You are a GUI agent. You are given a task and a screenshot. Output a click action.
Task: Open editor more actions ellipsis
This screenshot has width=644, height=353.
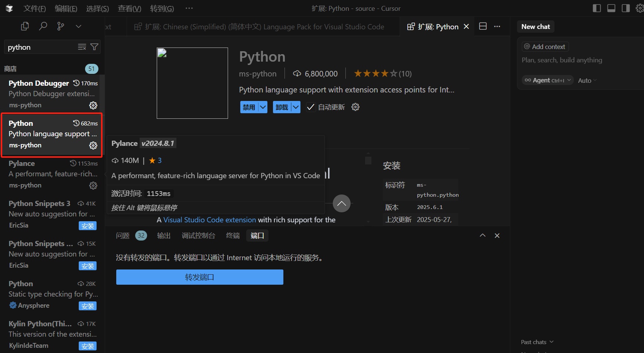pos(497,26)
